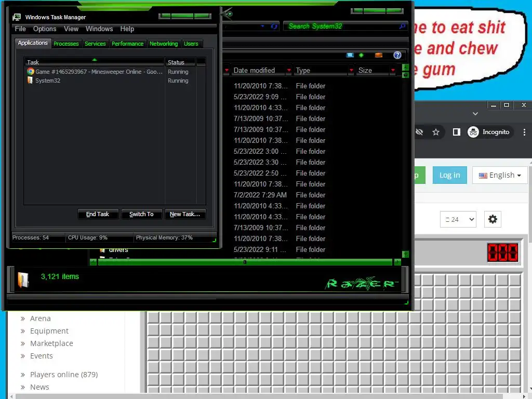Click the End Task button
The width and height of the screenshot is (532, 399).
coord(98,214)
